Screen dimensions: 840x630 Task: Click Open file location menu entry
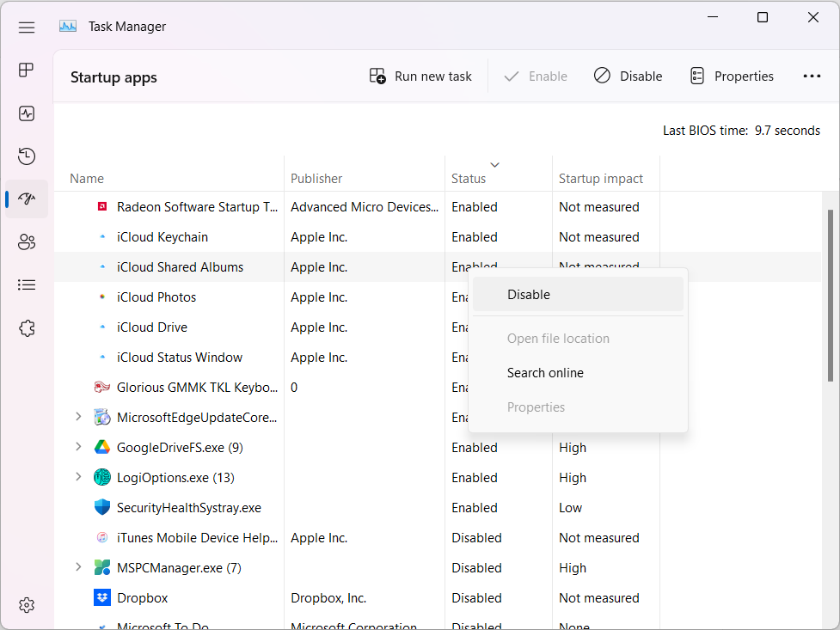click(x=578, y=339)
